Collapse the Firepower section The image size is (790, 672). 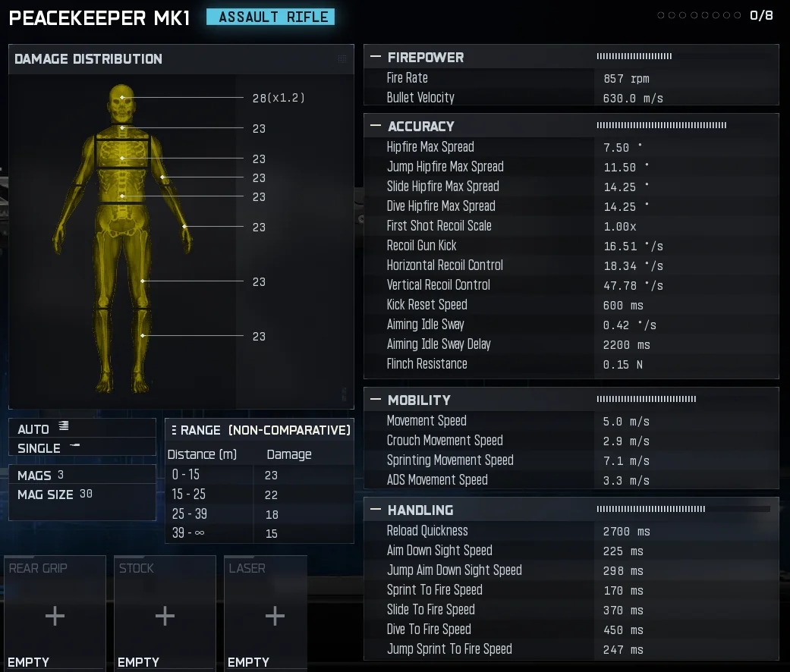[x=375, y=57]
